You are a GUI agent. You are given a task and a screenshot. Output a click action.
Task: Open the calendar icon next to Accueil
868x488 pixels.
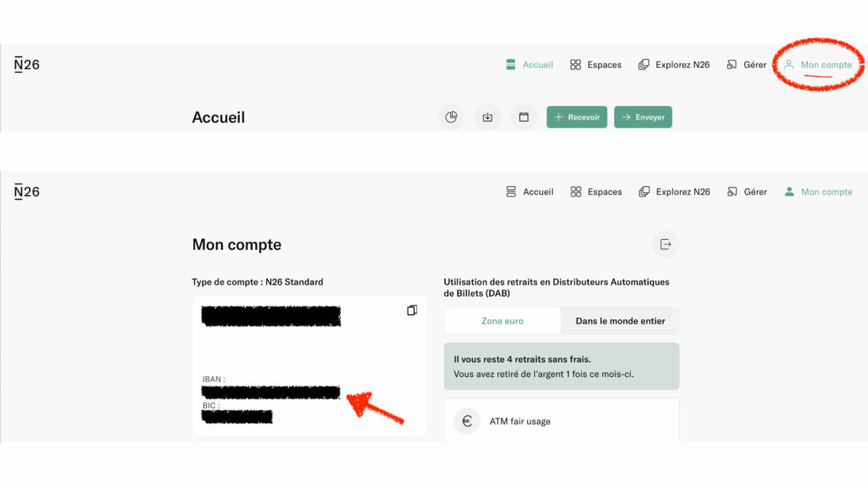click(523, 117)
